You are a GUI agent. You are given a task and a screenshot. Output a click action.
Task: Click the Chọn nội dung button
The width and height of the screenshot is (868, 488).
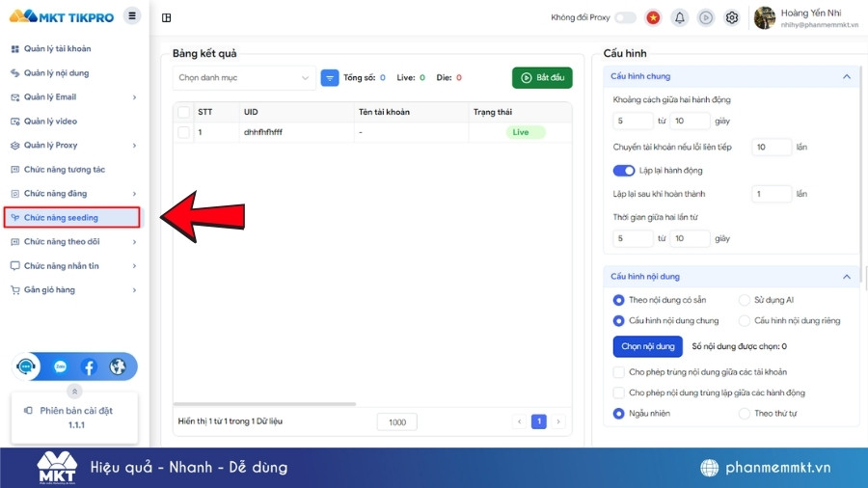click(x=648, y=346)
